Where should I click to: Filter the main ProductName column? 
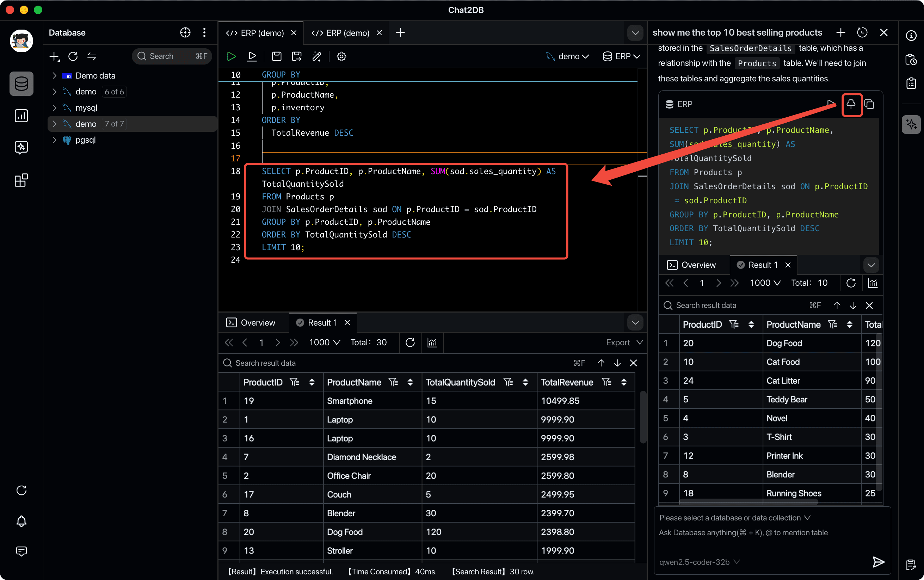(393, 382)
